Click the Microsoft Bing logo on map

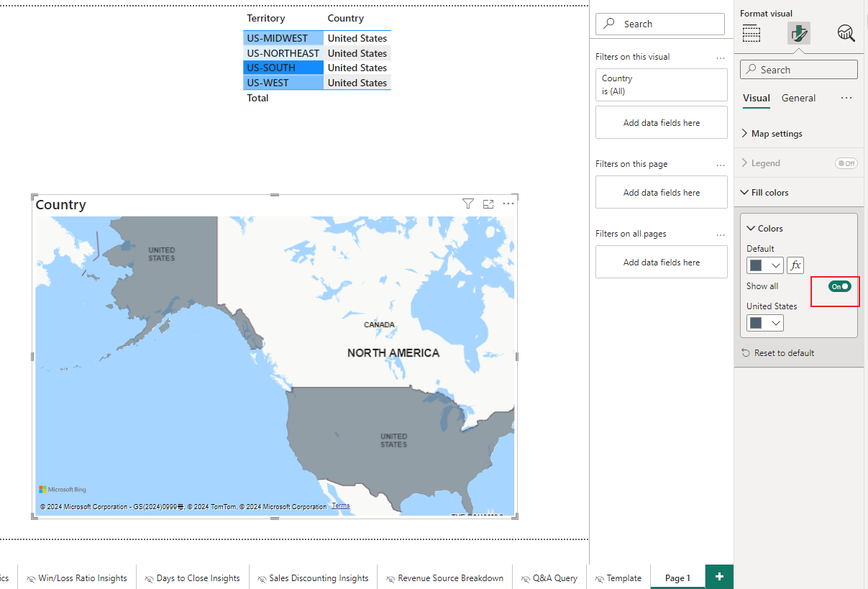[63, 490]
